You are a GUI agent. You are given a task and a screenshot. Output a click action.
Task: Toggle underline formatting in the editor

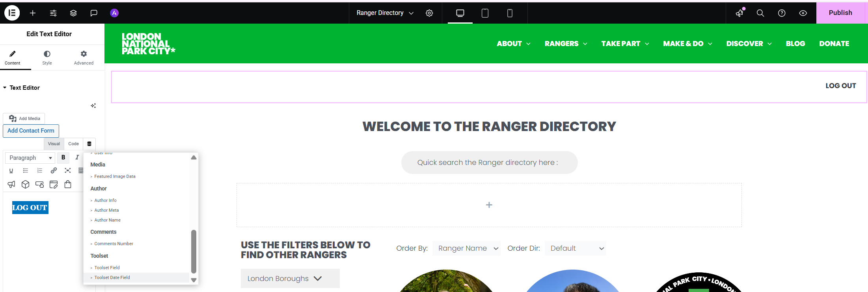(11, 170)
